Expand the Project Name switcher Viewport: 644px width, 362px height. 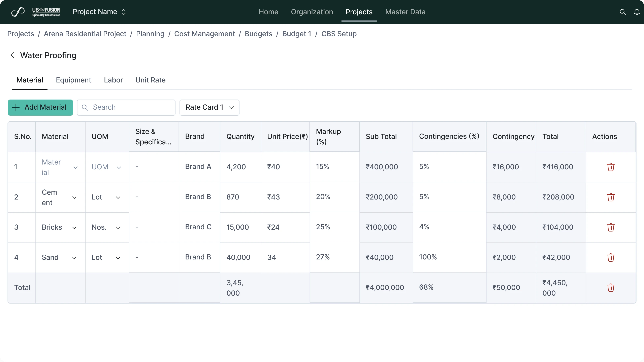(99, 12)
